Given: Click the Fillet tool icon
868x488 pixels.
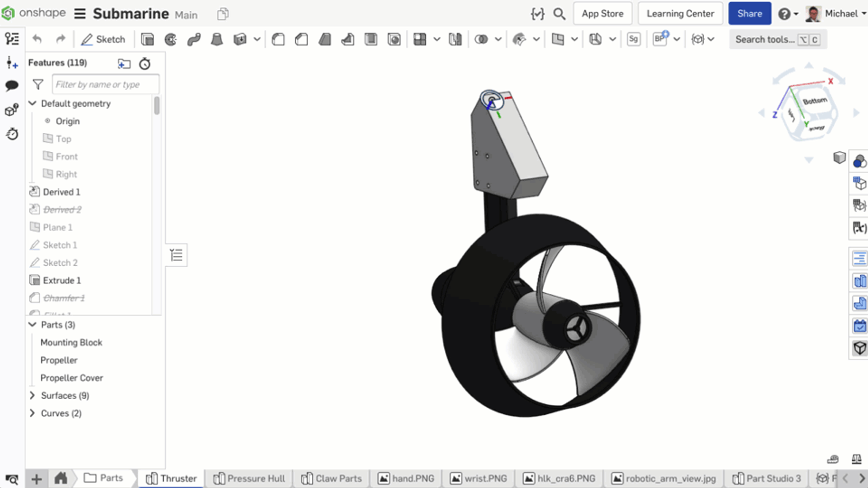Looking at the screenshot, I should click(x=278, y=39).
